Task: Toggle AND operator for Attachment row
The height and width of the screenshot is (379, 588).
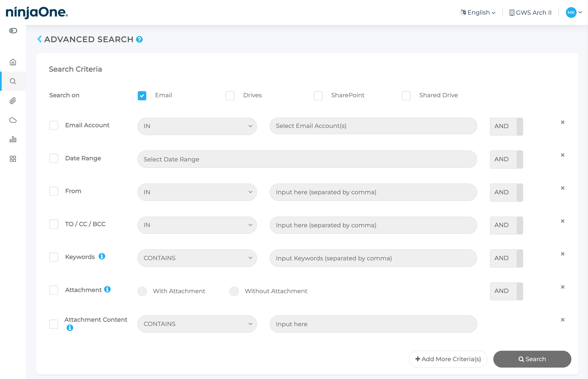Action: [x=506, y=292]
